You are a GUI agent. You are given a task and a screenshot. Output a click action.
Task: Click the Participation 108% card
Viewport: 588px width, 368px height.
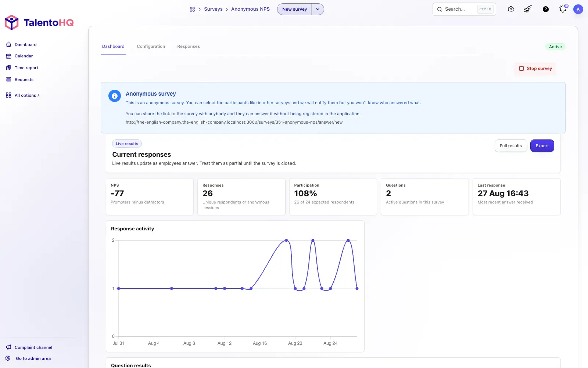click(333, 197)
